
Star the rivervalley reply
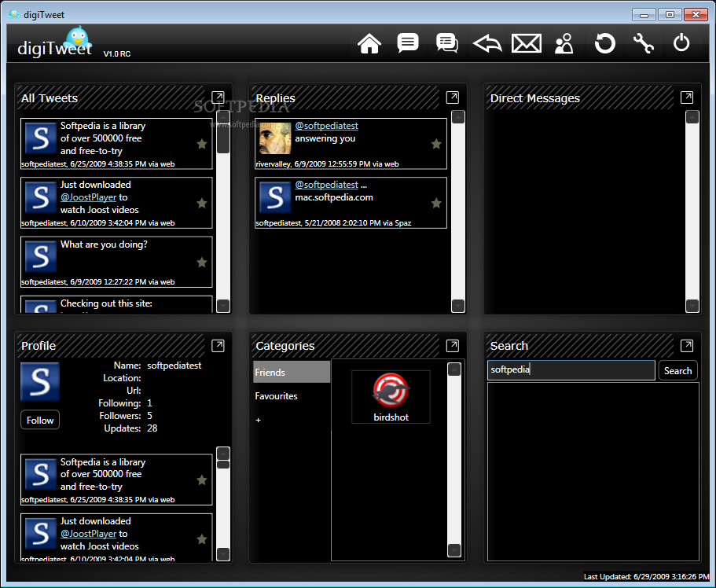[436, 145]
